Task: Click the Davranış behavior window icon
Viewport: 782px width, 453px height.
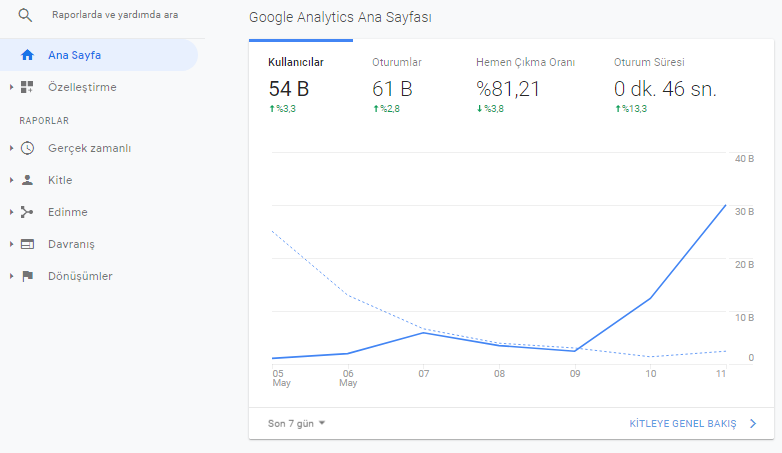Action: click(27, 244)
